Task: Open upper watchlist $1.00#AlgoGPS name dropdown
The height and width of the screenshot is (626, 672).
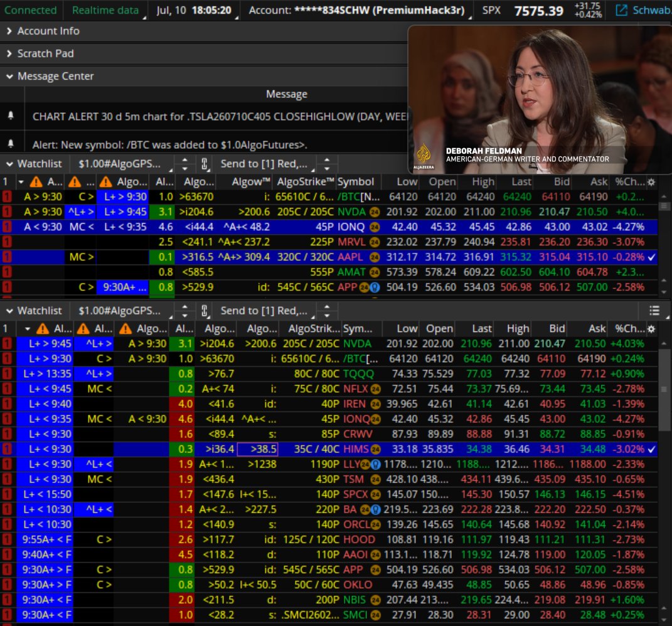Action: [124, 164]
